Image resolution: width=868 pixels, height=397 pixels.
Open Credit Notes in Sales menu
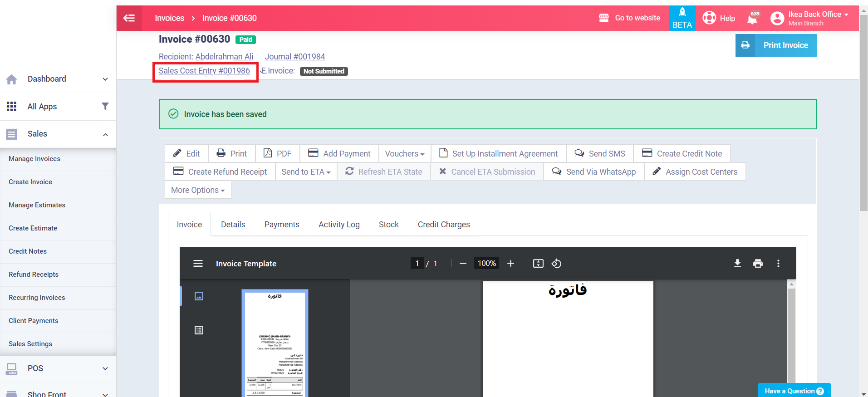coord(28,251)
